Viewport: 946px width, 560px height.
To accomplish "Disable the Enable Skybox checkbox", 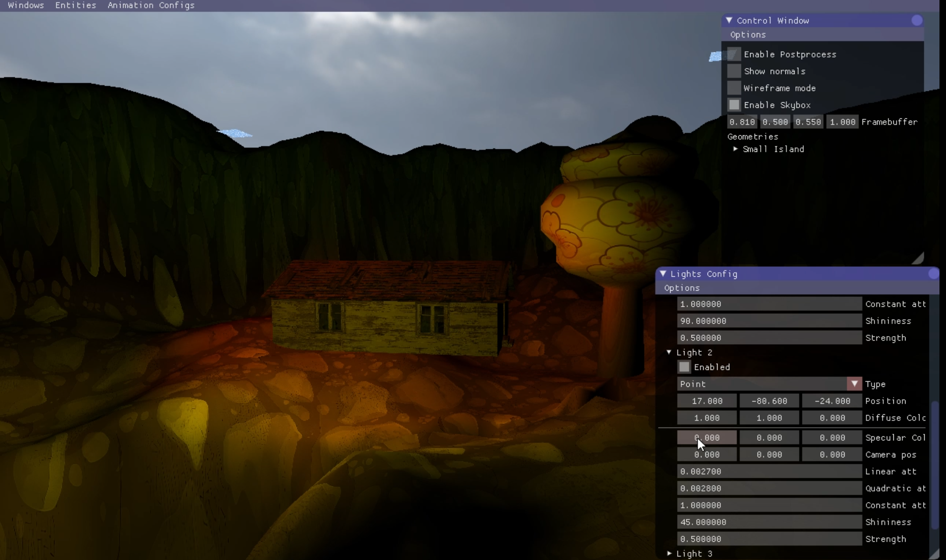I will click(x=734, y=105).
